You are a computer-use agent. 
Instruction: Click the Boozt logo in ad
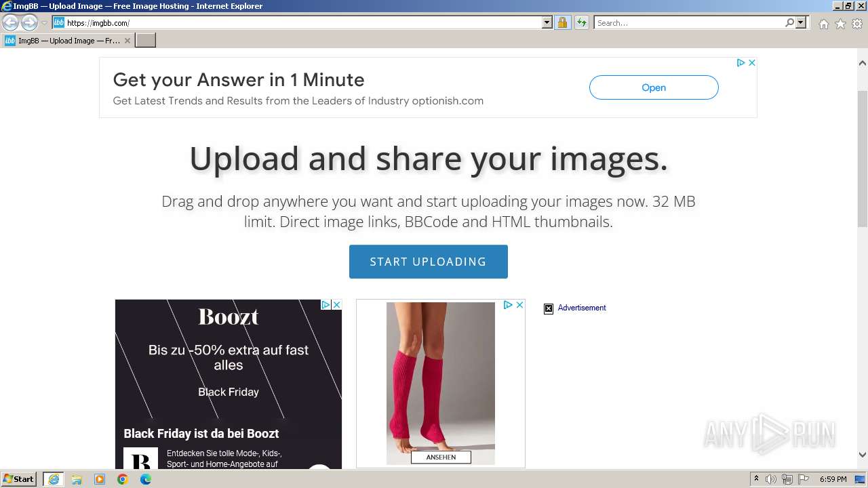coord(229,317)
